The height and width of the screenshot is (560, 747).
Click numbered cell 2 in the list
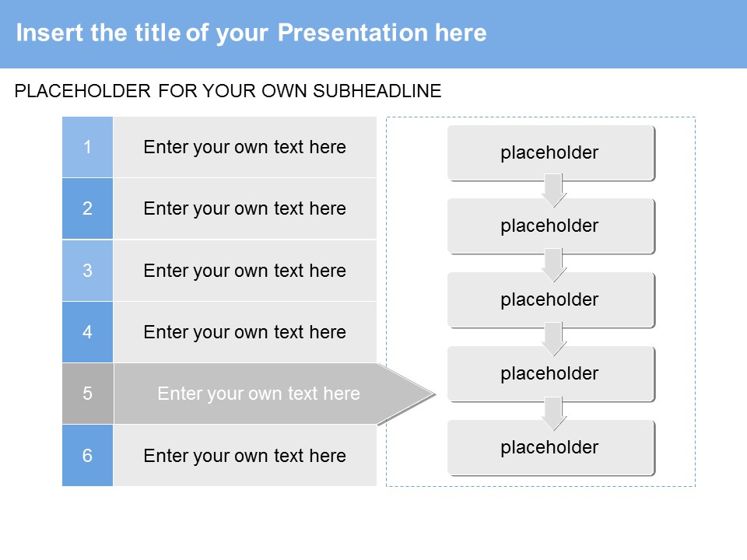click(x=87, y=208)
